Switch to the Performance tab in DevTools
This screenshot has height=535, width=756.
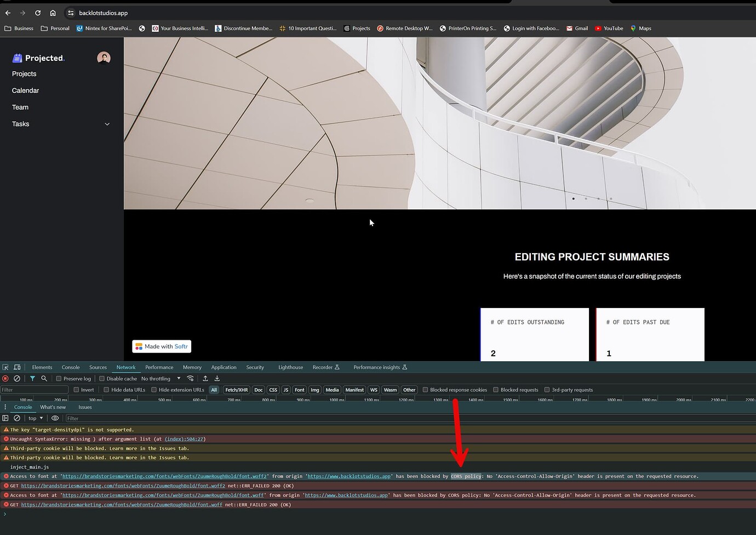(x=159, y=367)
